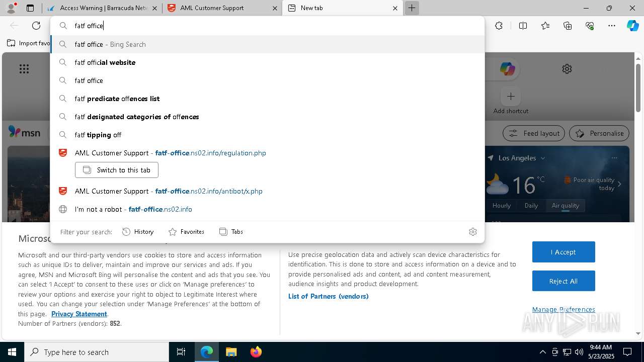Screen dimensions: 644x362
Task: Open a new browser tab with plus button
Action: point(412,8)
